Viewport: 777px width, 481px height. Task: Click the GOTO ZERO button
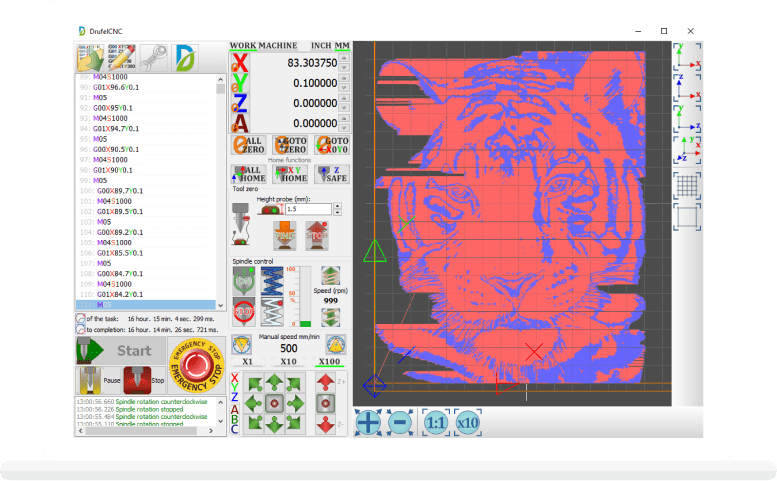(x=290, y=145)
